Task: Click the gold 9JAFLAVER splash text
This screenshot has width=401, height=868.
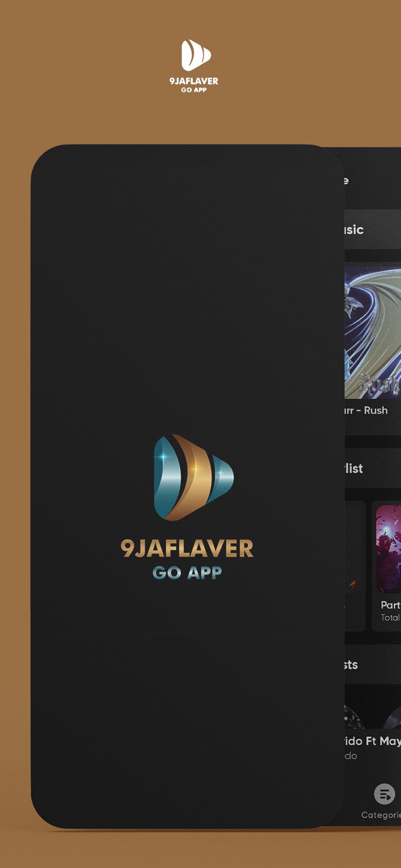Action: point(187,549)
